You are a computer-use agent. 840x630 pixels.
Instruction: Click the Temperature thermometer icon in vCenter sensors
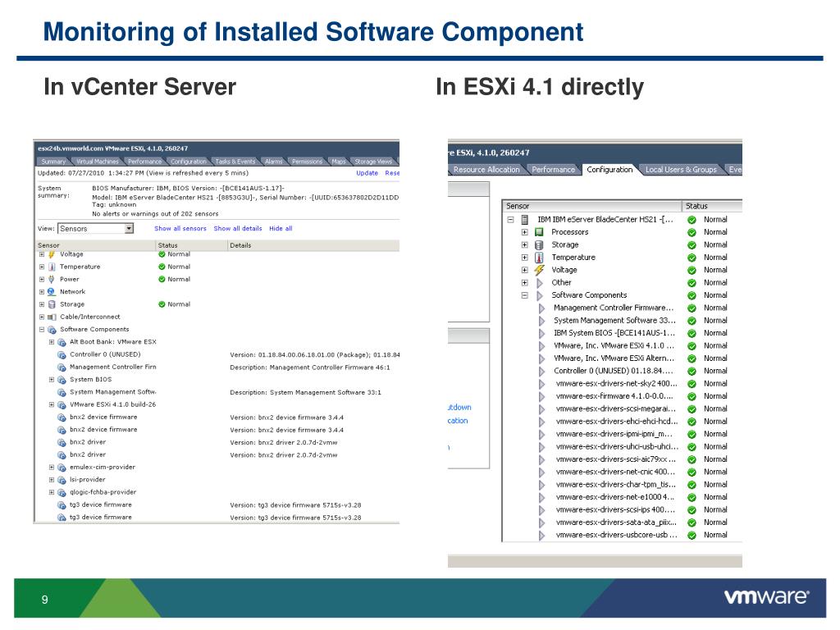[x=52, y=267]
